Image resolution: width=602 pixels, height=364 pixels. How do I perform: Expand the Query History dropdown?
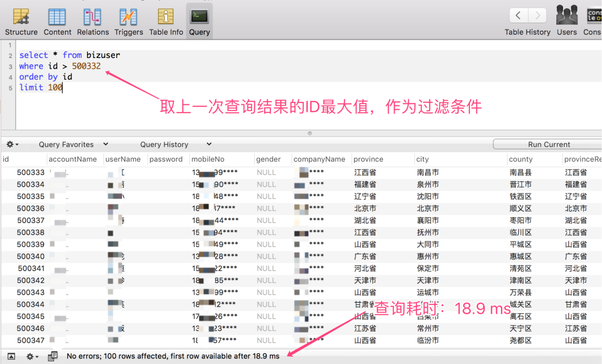(x=176, y=144)
